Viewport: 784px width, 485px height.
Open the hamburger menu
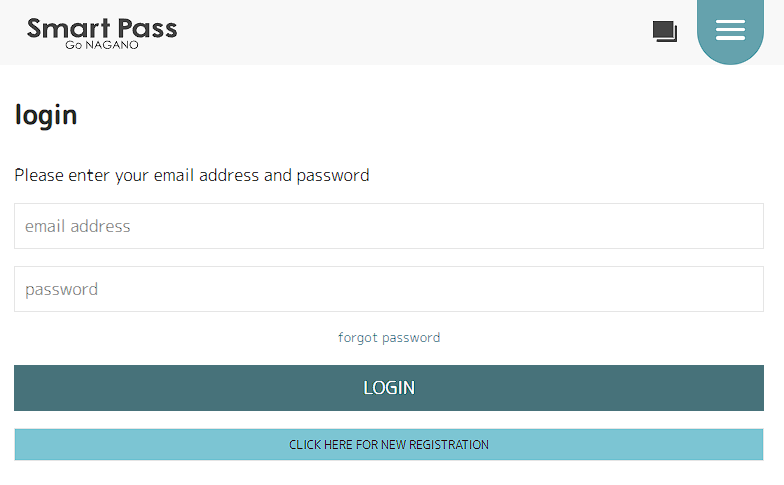(730, 30)
